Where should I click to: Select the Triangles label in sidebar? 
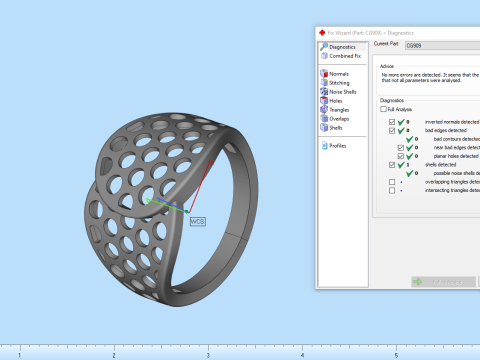click(339, 110)
